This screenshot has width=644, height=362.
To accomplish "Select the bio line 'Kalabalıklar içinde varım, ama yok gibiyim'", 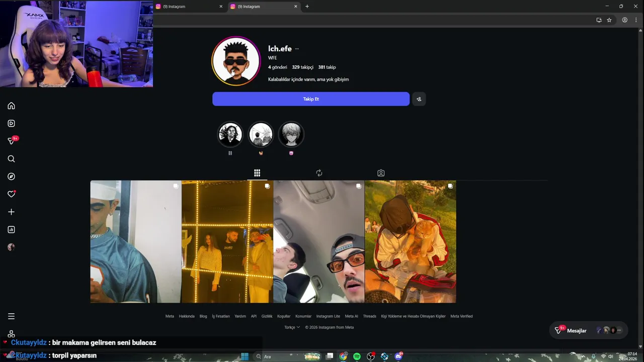I will tap(308, 79).
